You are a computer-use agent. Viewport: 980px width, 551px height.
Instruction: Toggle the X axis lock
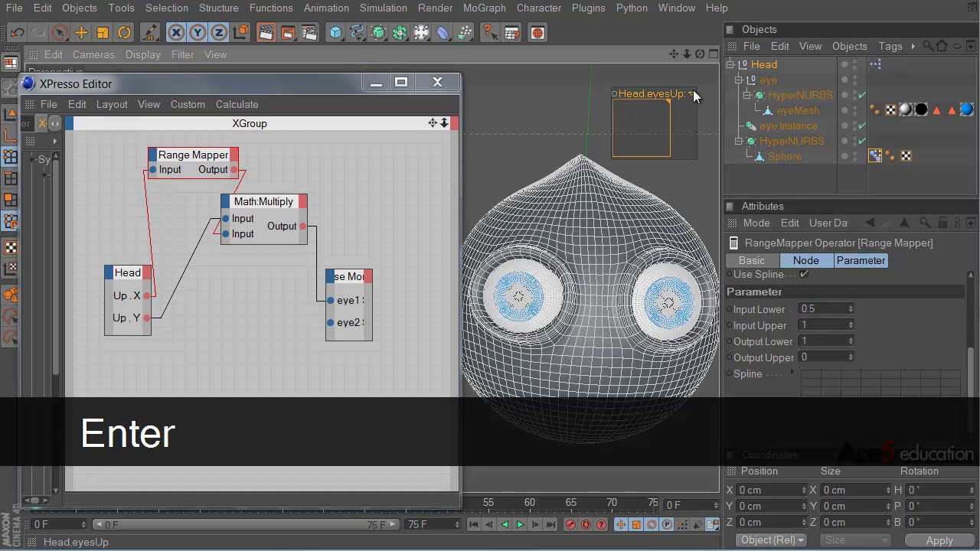[x=176, y=33]
